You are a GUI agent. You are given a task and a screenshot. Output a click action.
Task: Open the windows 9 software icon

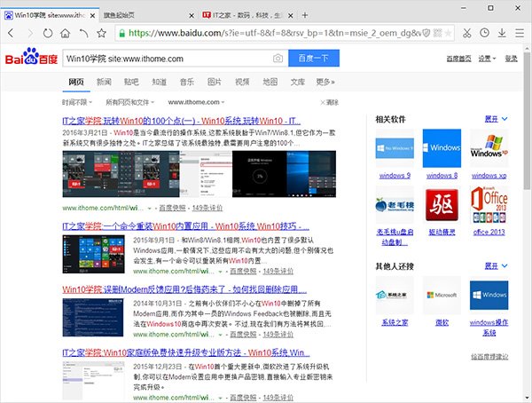pos(395,148)
